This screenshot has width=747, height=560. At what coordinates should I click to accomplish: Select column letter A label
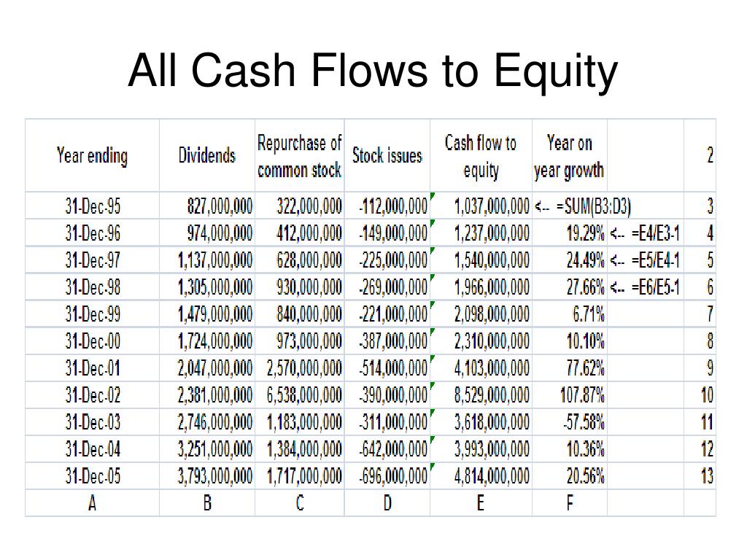click(x=92, y=502)
